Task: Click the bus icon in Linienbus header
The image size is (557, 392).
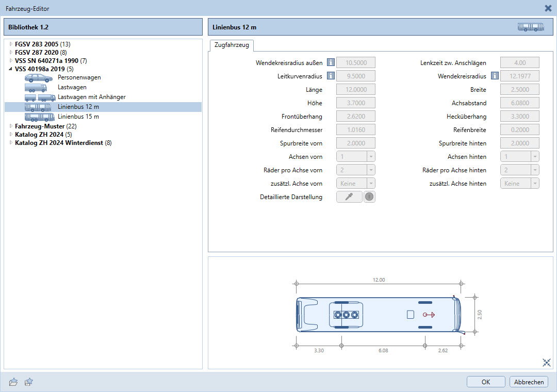Action: 531,27
